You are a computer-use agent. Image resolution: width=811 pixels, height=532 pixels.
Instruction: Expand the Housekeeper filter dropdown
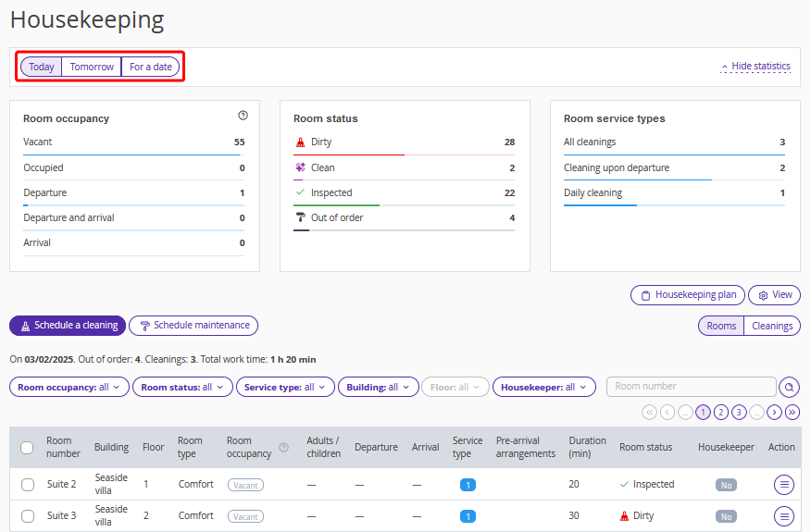pyautogui.click(x=543, y=388)
